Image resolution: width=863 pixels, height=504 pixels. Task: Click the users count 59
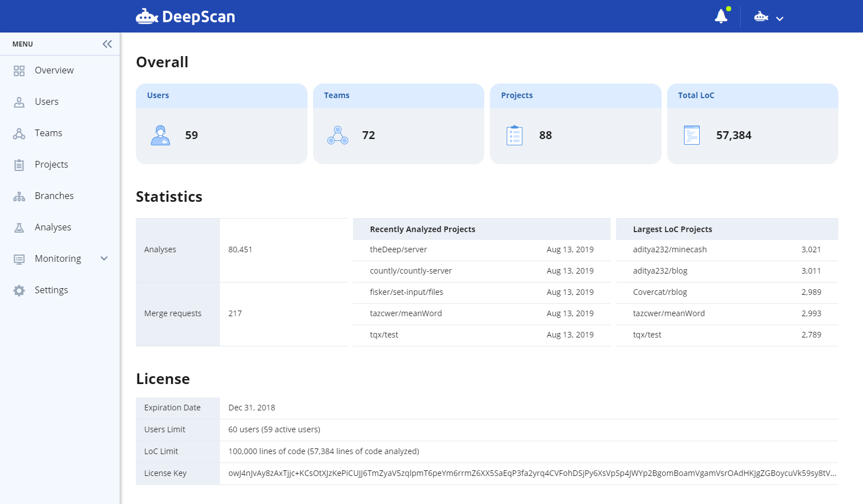pos(191,135)
